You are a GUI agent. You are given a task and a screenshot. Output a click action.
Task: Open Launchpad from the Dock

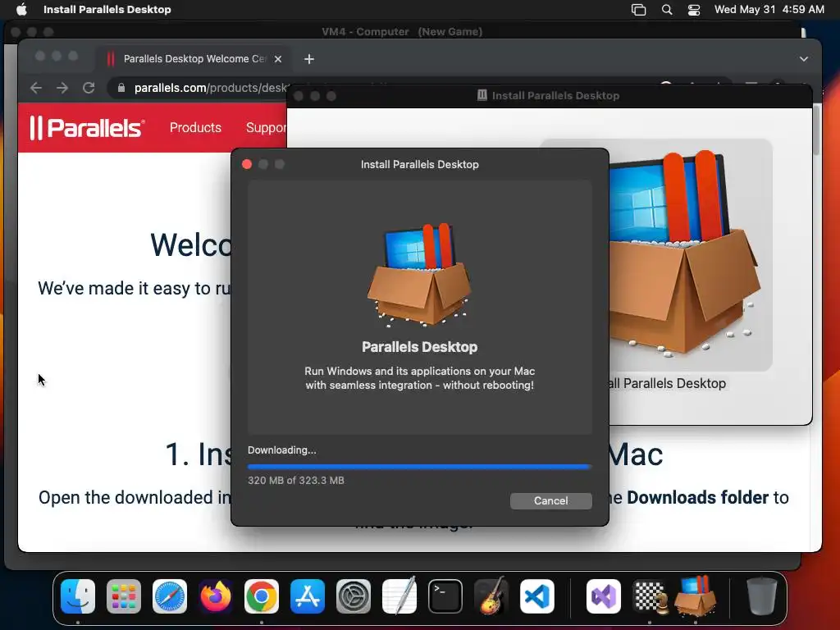coord(124,596)
